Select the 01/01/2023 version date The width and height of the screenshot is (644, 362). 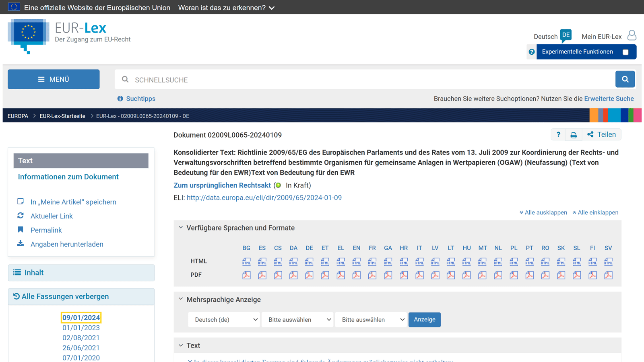tap(81, 328)
